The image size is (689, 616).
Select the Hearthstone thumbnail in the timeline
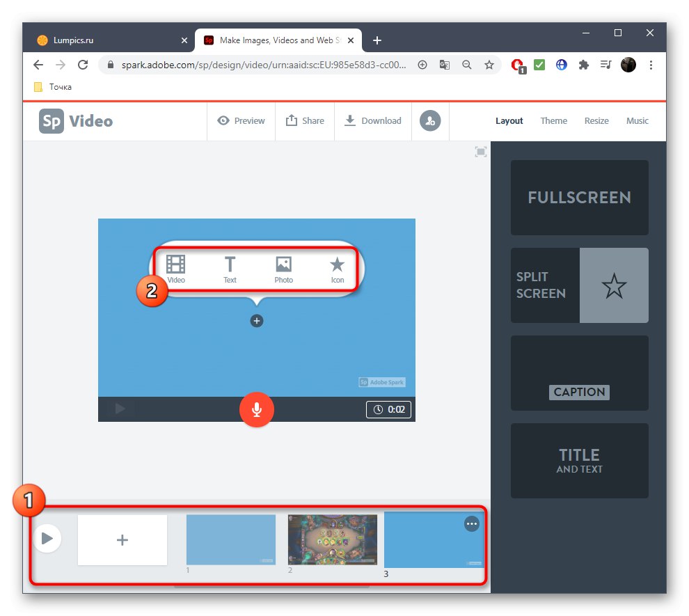[x=332, y=539]
